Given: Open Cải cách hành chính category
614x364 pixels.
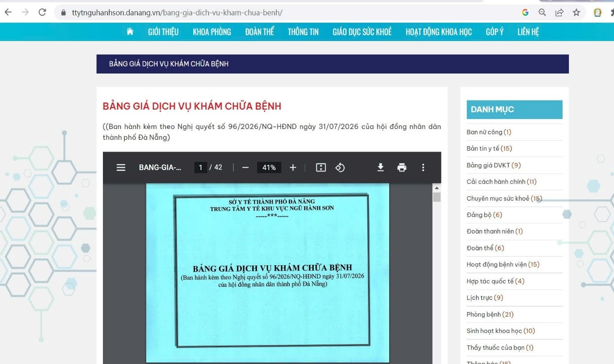Looking at the screenshot, I should (x=502, y=182).
